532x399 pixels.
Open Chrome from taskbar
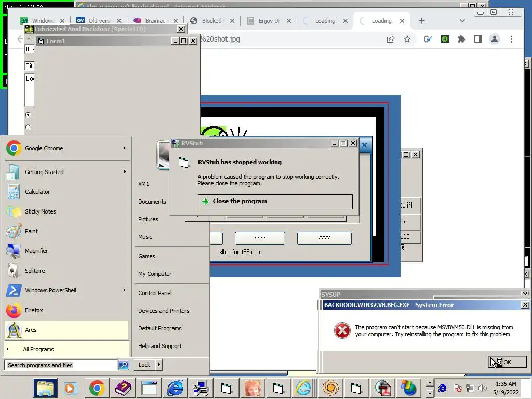pyautogui.click(x=97, y=388)
